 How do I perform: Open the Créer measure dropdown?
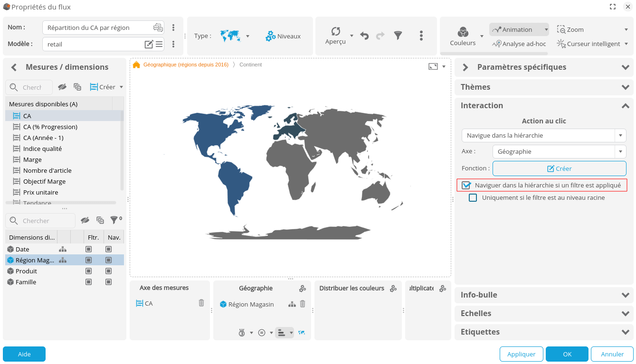pyautogui.click(x=122, y=87)
